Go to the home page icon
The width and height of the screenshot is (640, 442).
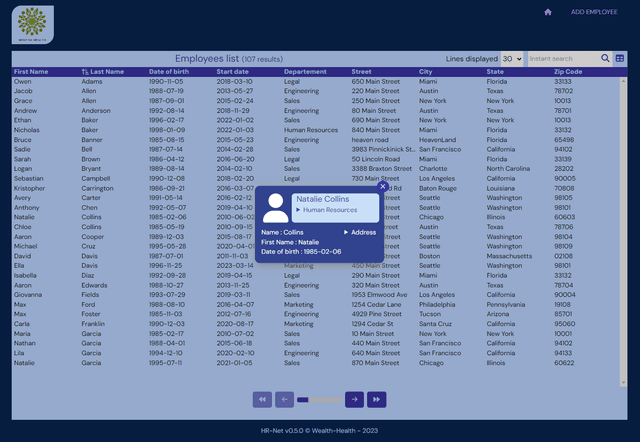[x=548, y=12]
